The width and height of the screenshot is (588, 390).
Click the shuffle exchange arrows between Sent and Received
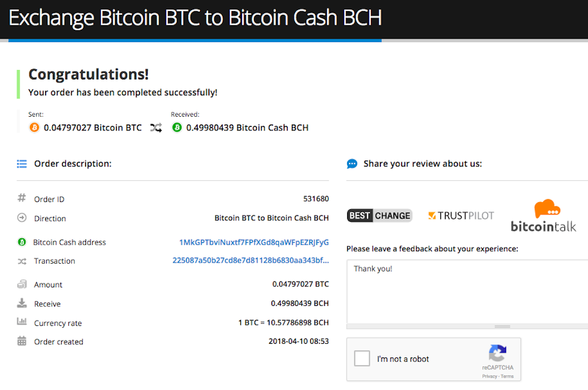click(x=156, y=128)
